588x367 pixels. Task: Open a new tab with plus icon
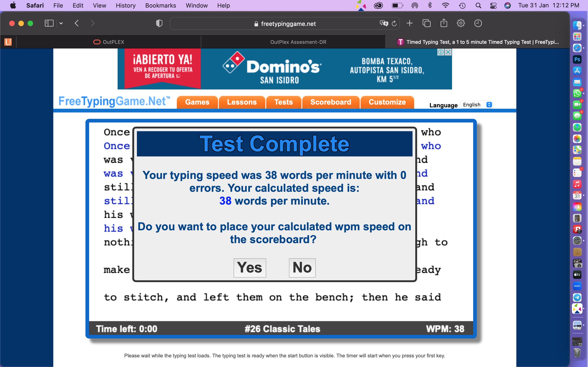(x=410, y=23)
